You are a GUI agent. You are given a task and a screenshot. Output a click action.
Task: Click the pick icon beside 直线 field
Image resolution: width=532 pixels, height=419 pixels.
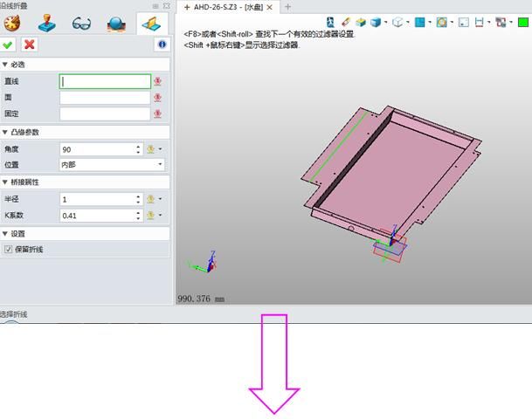[158, 81]
